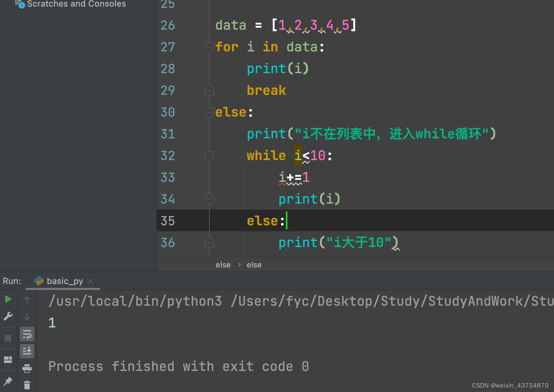Open run configuration wrench icon
The image size is (554, 392).
tap(8, 317)
